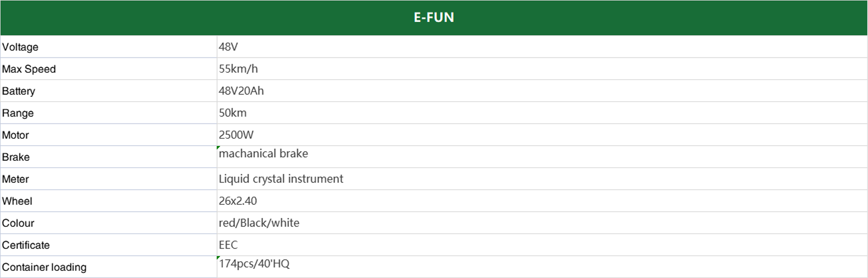Select the 2500W value cell
868x278 pixels.
coord(542,135)
